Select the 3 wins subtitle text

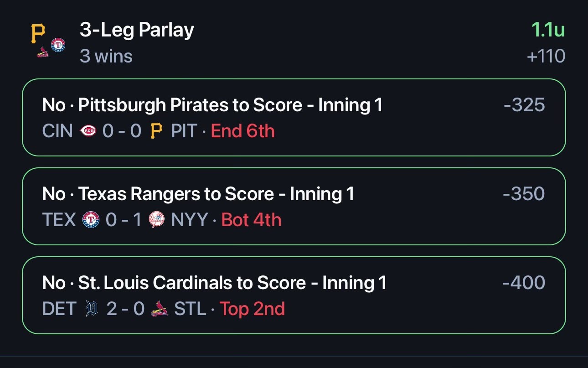pyautogui.click(x=106, y=57)
